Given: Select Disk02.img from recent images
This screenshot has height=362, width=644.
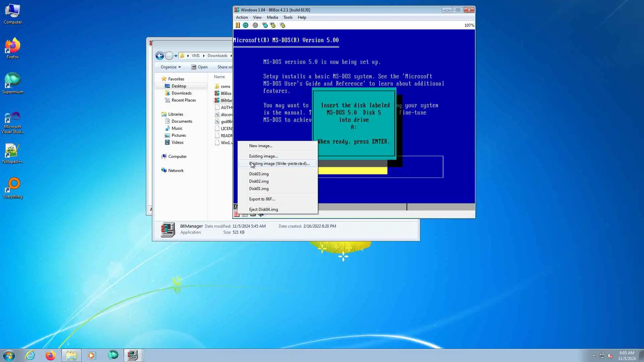Looking at the screenshot, I should coord(259,181).
